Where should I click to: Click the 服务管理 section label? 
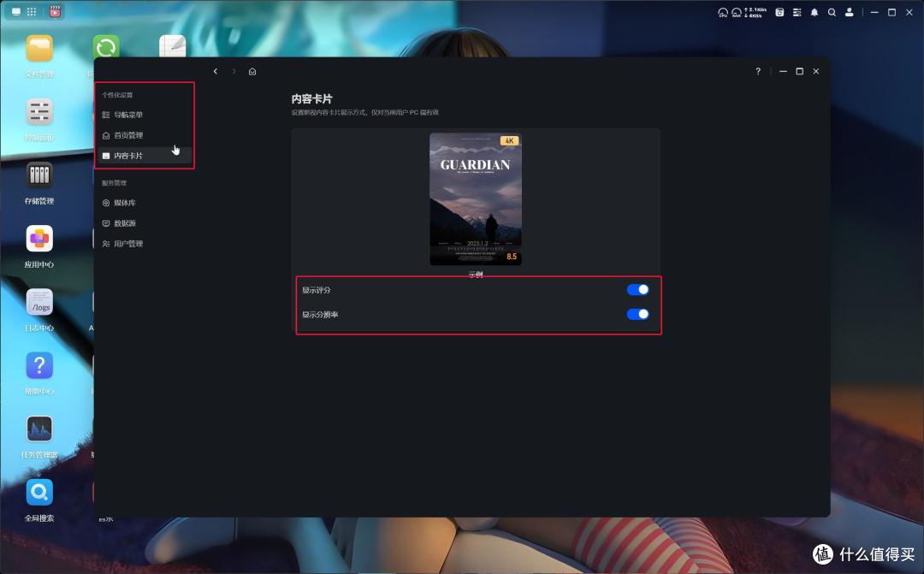[115, 183]
